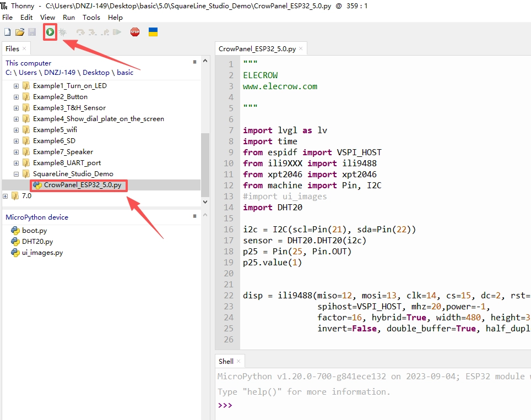Select ui_images.py on MicroPython device
Screen dimensions: 531x420
click(42, 253)
